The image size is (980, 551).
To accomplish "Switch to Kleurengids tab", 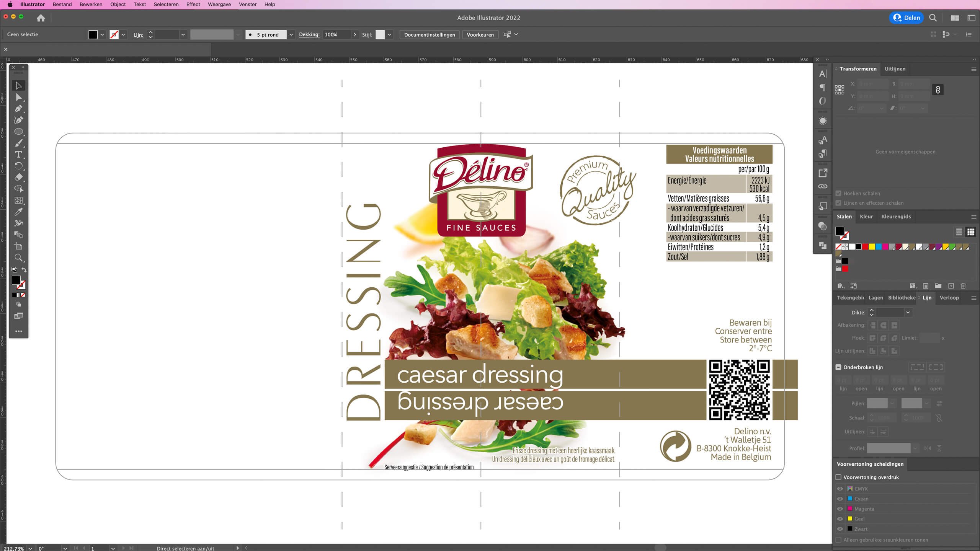I will 896,217.
